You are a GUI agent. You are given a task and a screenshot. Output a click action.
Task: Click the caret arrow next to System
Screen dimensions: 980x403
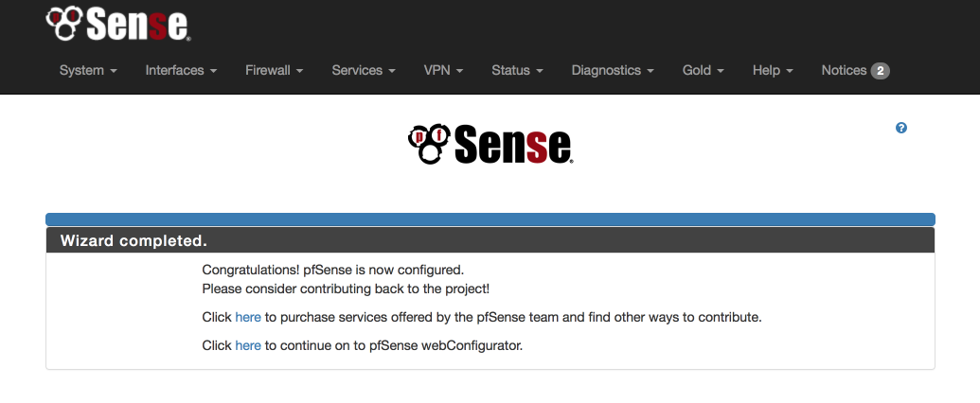click(x=114, y=71)
